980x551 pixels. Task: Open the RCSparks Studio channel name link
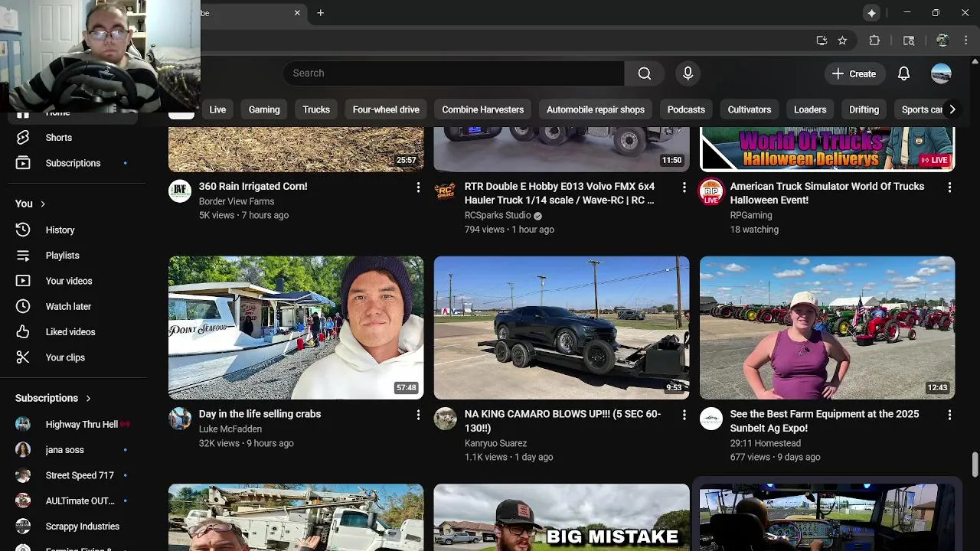pyautogui.click(x=498, y=216)
